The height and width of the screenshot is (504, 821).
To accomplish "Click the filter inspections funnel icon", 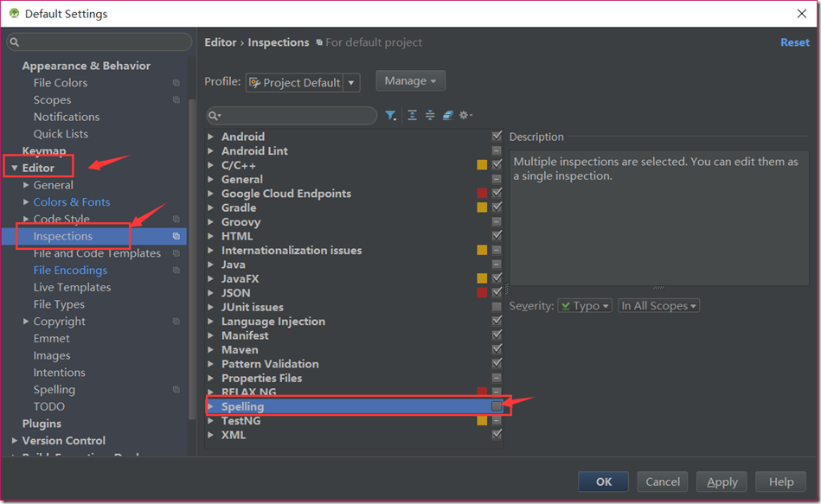I will pos(391,115).
